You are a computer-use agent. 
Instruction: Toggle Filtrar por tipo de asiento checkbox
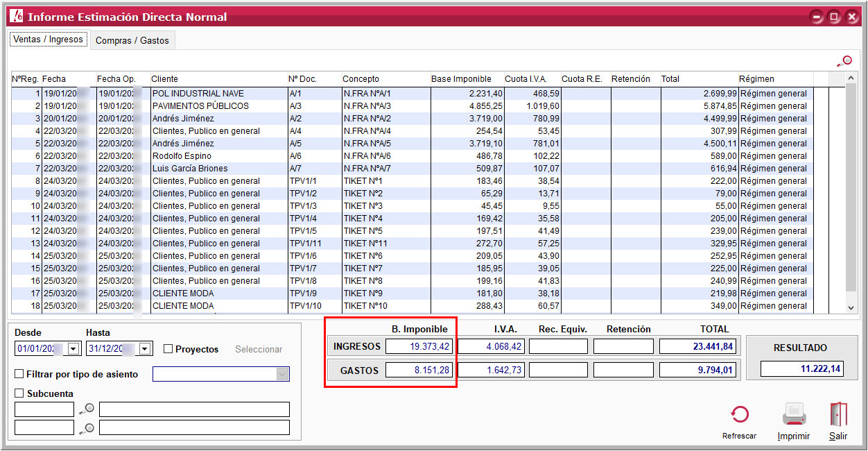tap(19, 374)
